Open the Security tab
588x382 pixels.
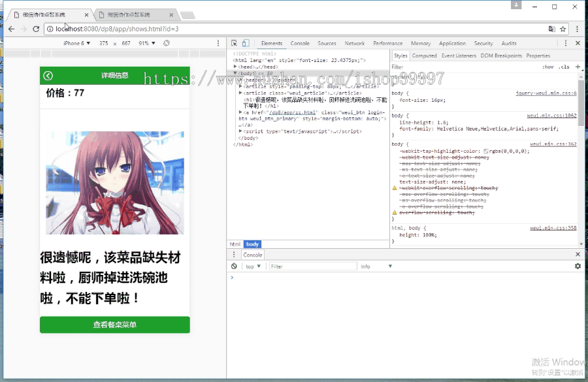483,43
